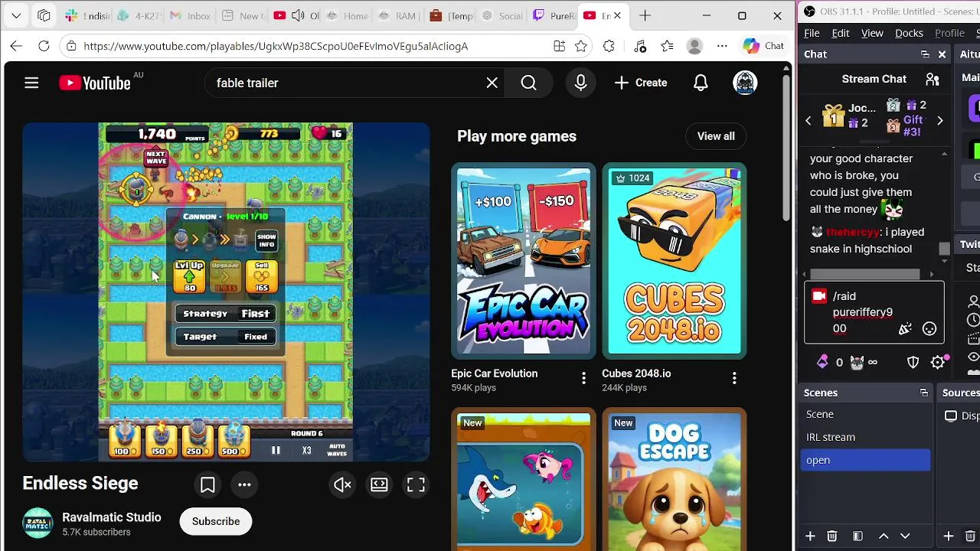Open the OBS View menu
This screenshot has height=551, width=980.
coord(872,33)
